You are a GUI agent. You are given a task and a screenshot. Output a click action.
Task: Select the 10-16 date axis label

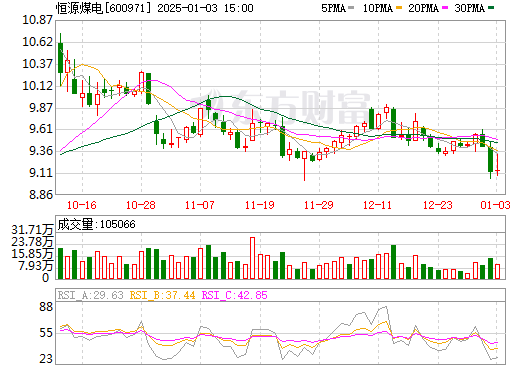click(82, 205)
